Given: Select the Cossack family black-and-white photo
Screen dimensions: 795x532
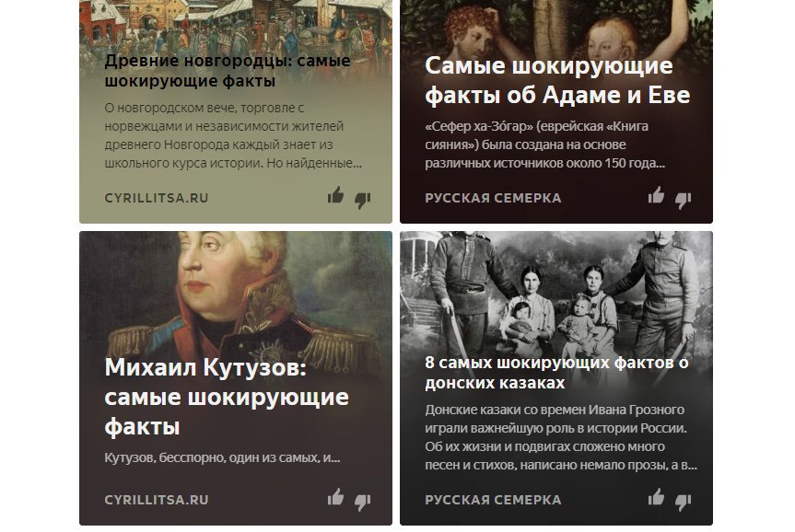Looking at the screenshot, I should tap(556, 292).
